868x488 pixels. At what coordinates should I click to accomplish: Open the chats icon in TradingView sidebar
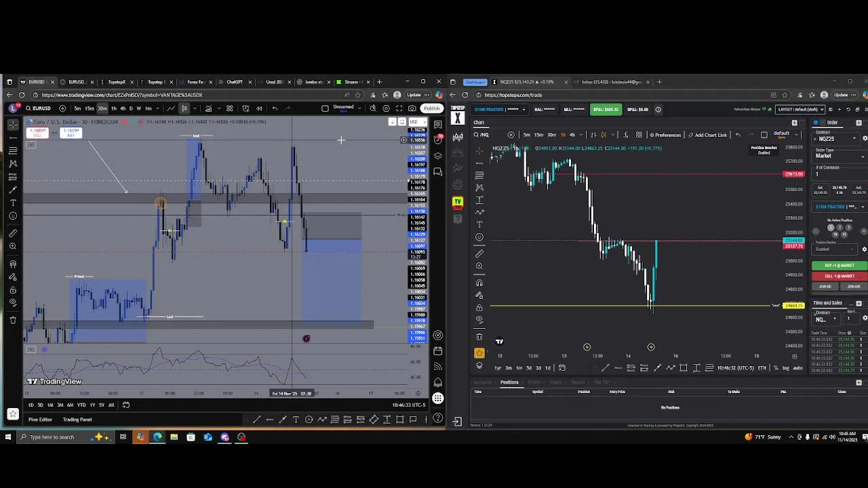click(438, 171)
